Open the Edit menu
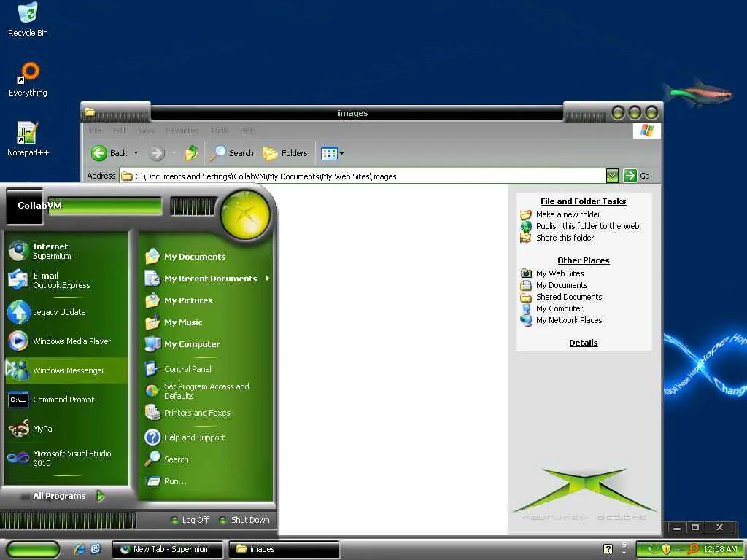747x560 pixels. (x=120, y=131)
